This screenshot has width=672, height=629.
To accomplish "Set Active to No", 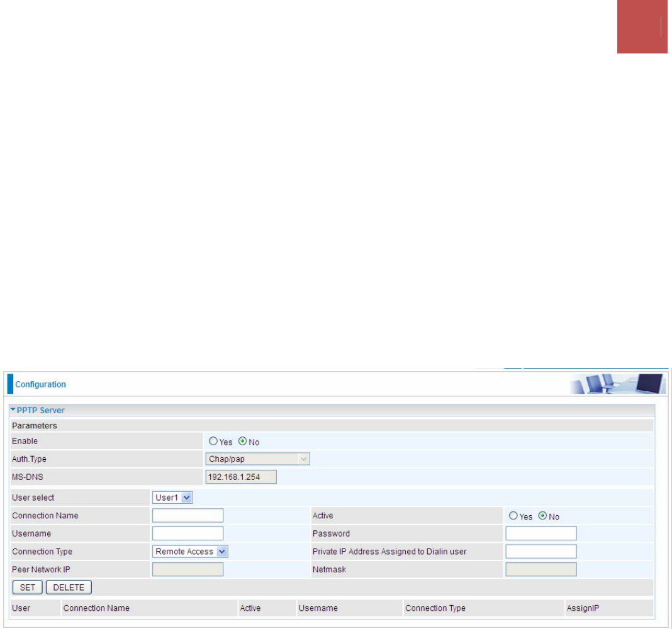I will (542, 516).
